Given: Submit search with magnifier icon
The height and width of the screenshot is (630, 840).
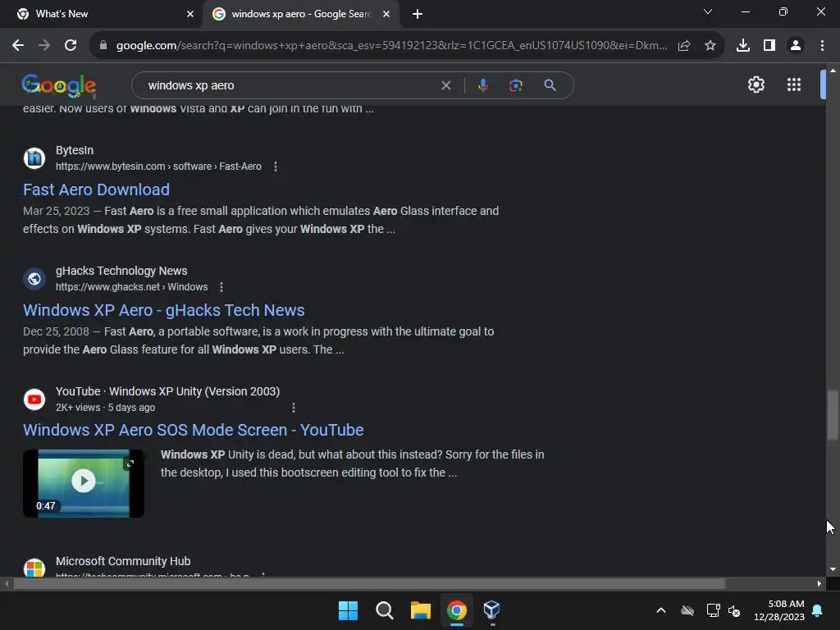Looking at the screenshot, I should coord(550,85).
